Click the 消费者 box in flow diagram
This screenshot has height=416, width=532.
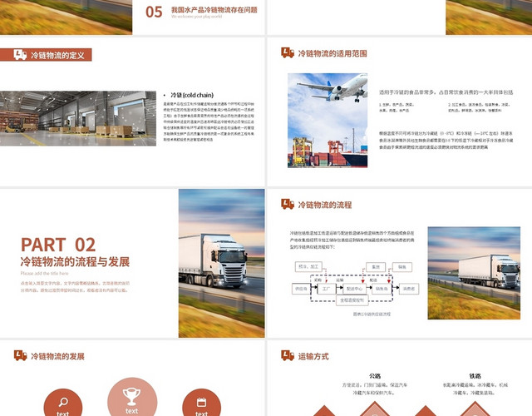[409, 289]
